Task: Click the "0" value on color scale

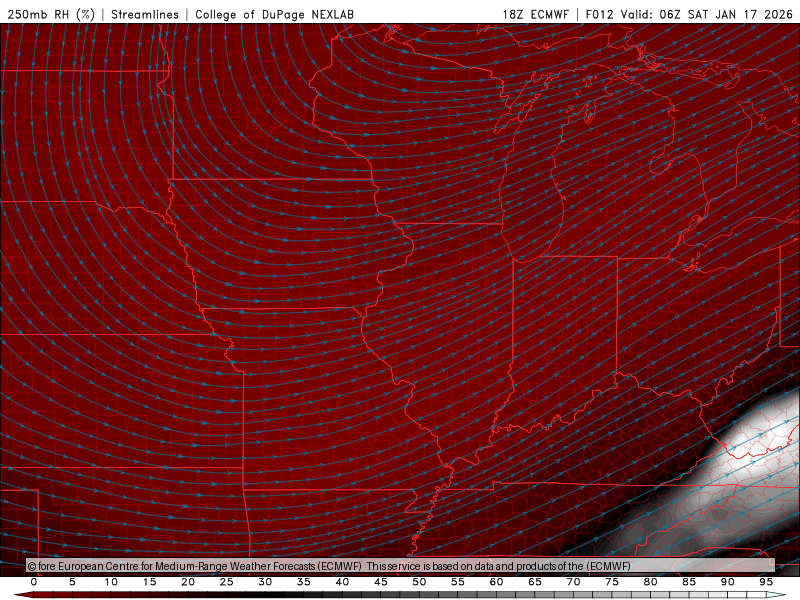Action: [34, 582]
